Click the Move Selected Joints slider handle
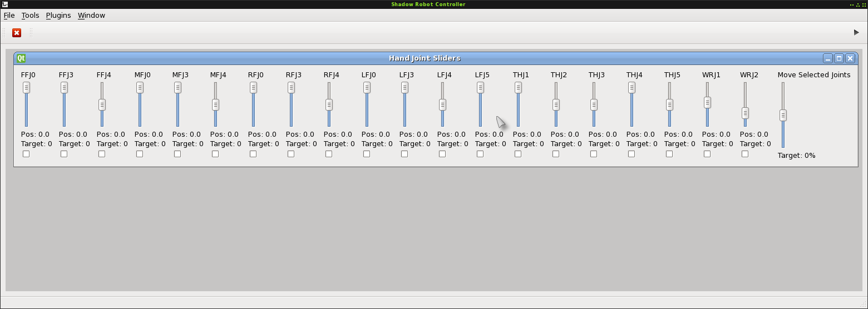Screen dimensions: 868x309 pyautogui.click(x=783, y=115)
